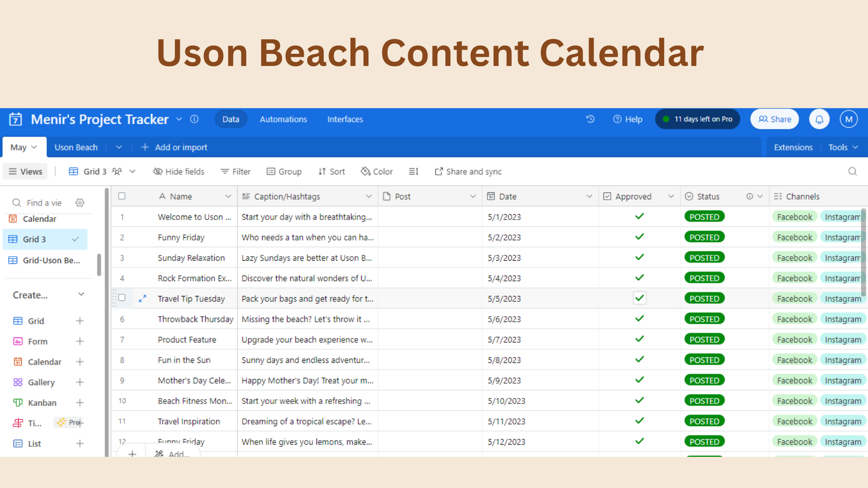Open the Date column dropdown menu
Viewport: 868px width, 488px height.
[589, 197]
